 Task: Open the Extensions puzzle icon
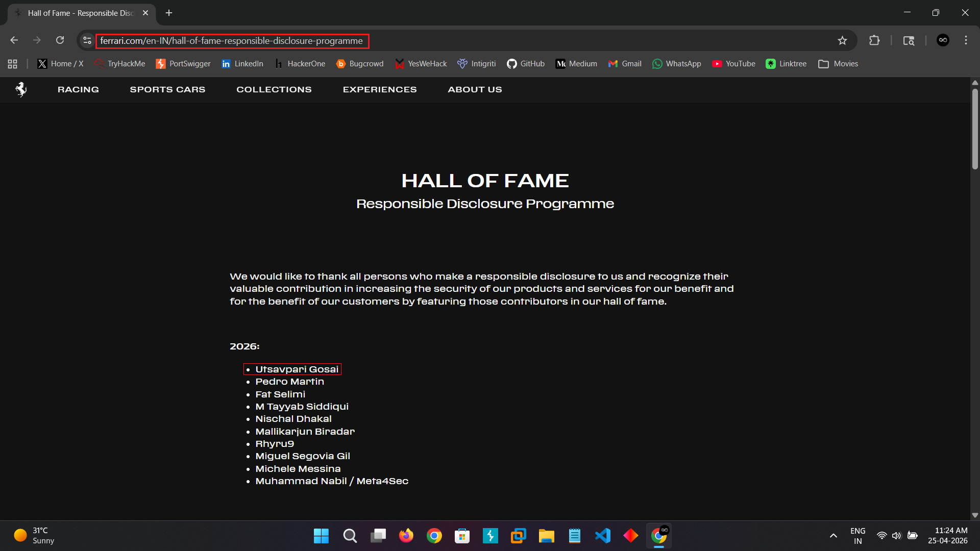(x=874, y=40)
